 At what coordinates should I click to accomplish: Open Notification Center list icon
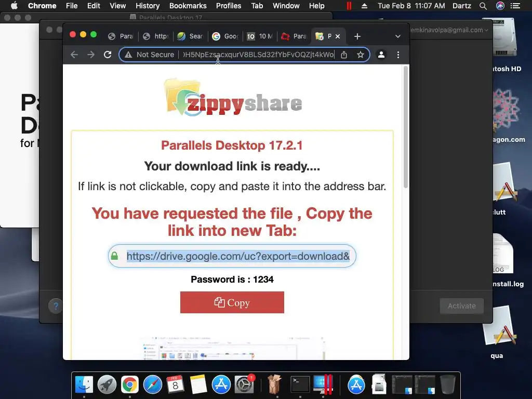tap(515, 6)
